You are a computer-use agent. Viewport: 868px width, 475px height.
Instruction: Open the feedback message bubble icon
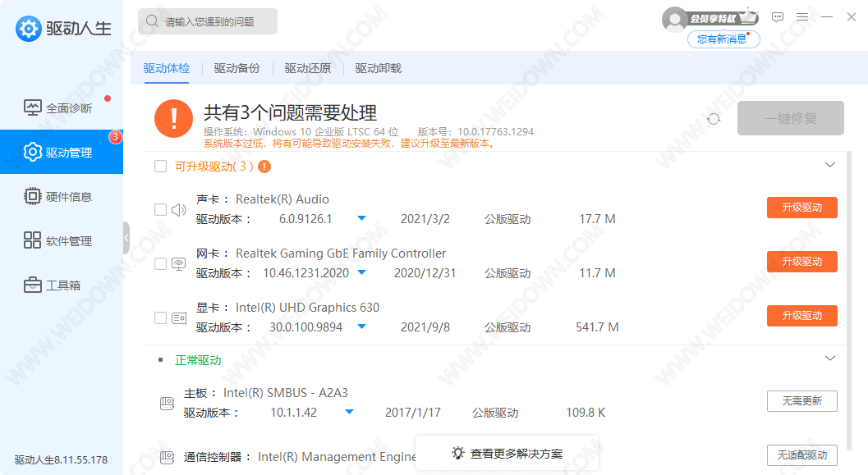pos(777,17)
